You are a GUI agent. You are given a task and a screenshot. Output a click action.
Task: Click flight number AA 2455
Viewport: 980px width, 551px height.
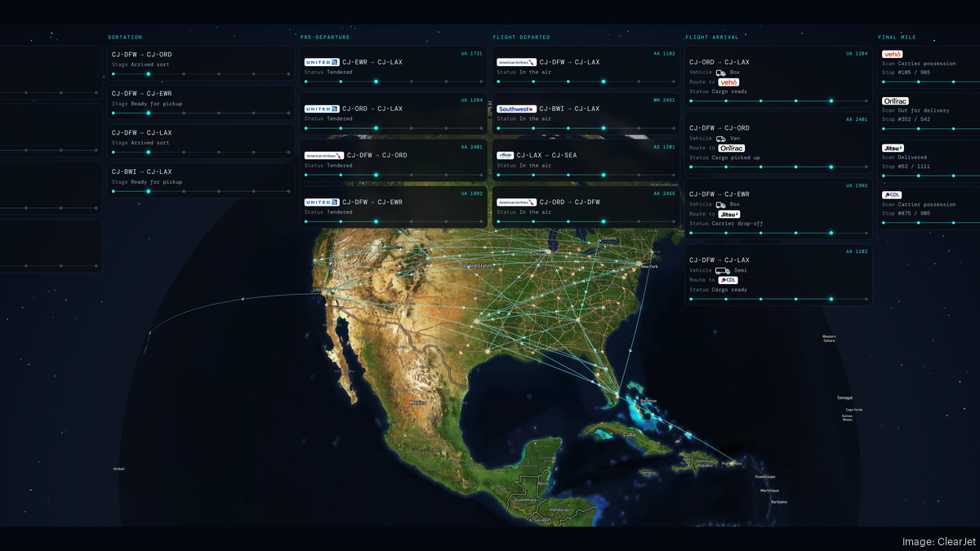click(664, 193)
